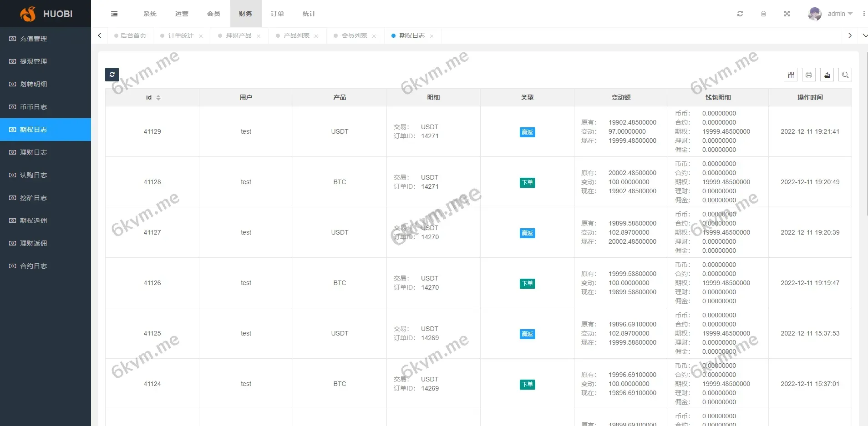
Task: Open the 订单 top menu
Action: point(277,14)
